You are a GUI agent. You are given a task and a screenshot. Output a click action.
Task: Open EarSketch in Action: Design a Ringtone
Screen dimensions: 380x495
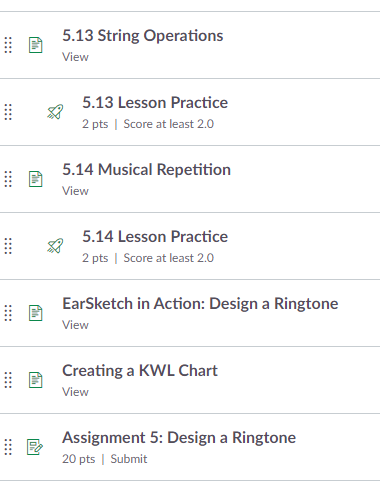pyautogui.click(x=200, y=304)
